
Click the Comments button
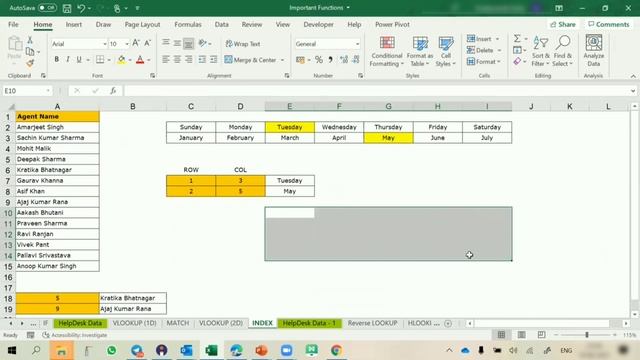[609, 24]
